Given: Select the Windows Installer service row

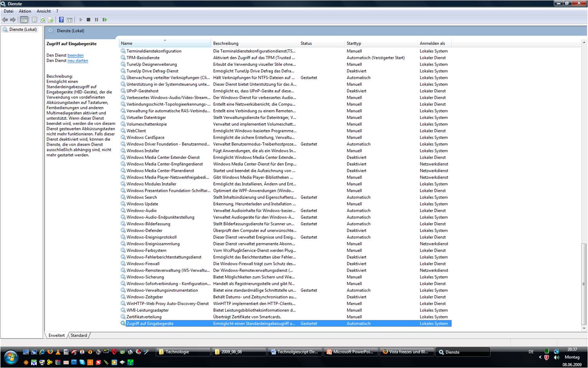Looking at the screenshot, I should [285, 151].
